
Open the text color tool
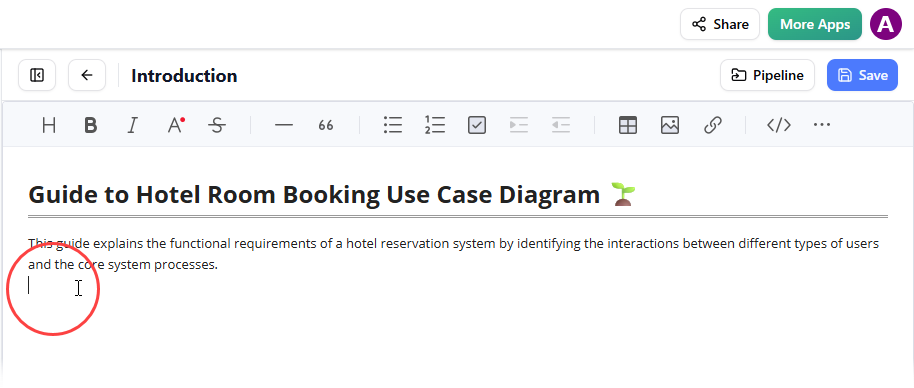click(x=175, y=125)
